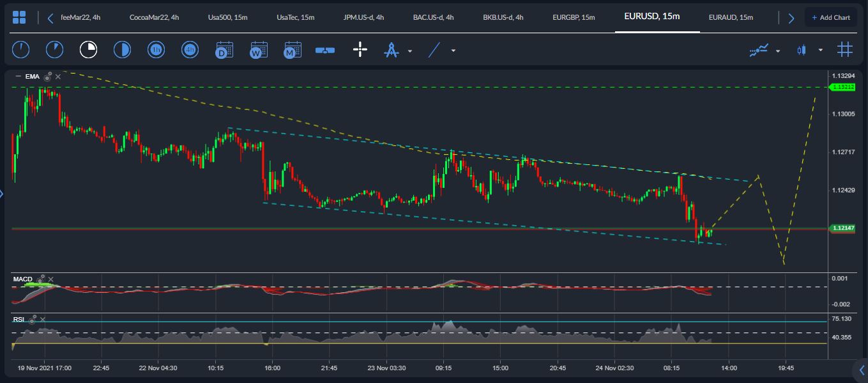Click the EMA indicator label
Screen dimensions: 868x383
click(33, 77)
